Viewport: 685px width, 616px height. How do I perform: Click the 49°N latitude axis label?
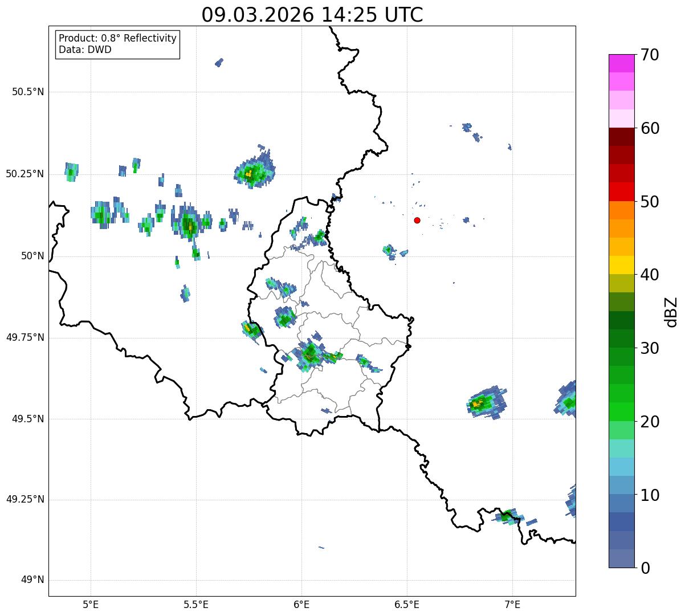point(32,580)
